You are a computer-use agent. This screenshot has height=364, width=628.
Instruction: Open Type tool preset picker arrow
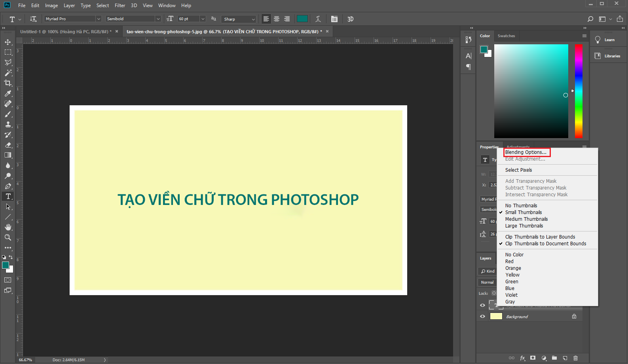point(20,19)
